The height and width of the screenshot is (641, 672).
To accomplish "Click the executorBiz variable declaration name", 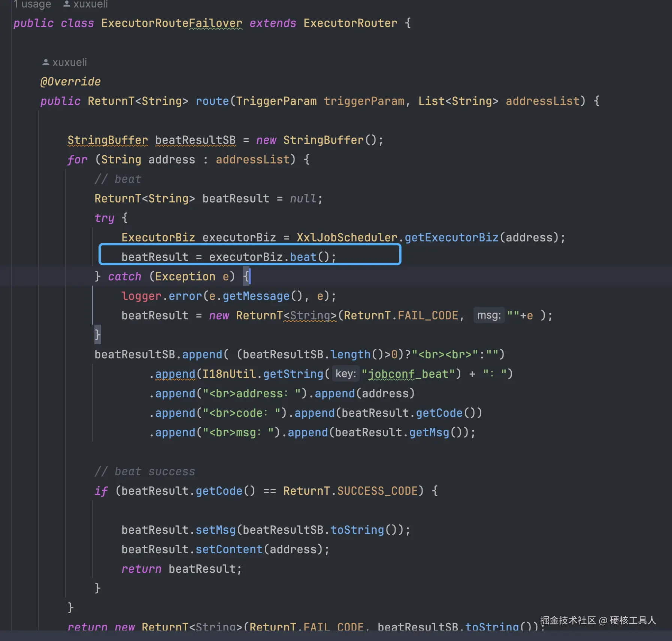I will [x=239, y=238].
